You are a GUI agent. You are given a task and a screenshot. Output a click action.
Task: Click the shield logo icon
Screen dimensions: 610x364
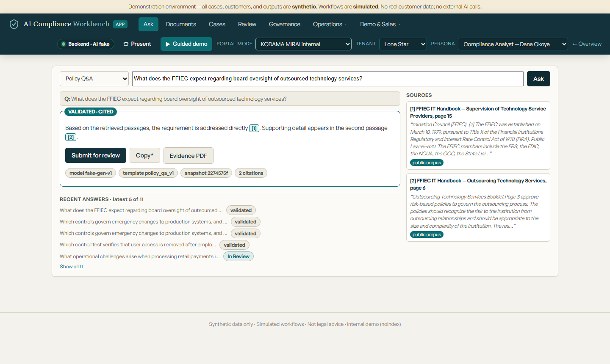pyautogui.click(x=14, y=24)
